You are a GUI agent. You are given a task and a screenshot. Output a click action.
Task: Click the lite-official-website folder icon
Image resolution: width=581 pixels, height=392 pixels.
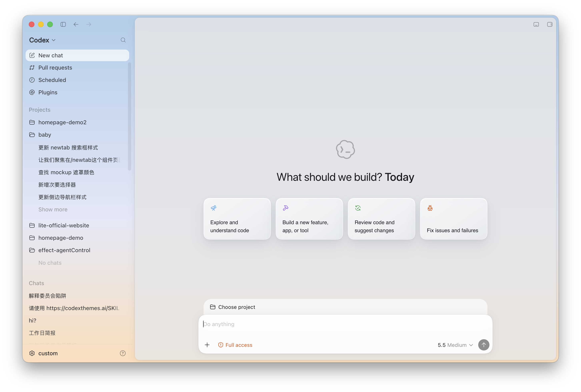[x=32, y=225]
